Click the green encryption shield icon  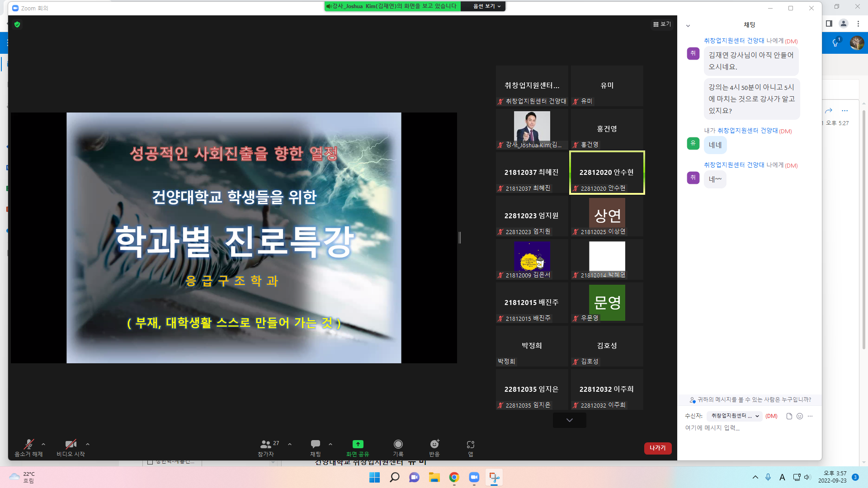[17, 24]
